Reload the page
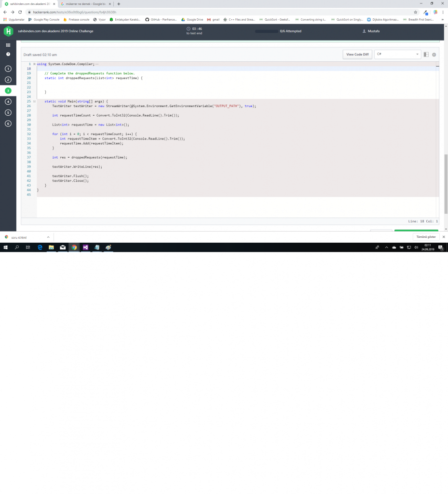 click(x=20, y=12)
